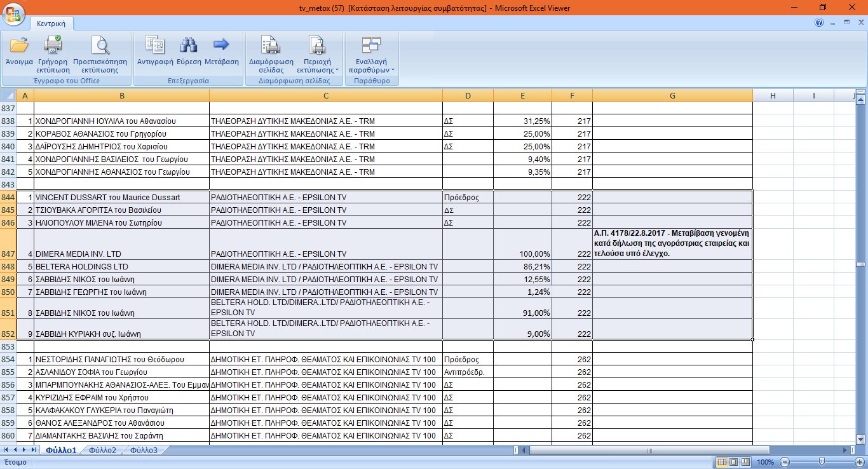The width and height of the screenshot is (868, 469).
Task: Switch to Page Layout view in status bar
Action: coord(733,462)
